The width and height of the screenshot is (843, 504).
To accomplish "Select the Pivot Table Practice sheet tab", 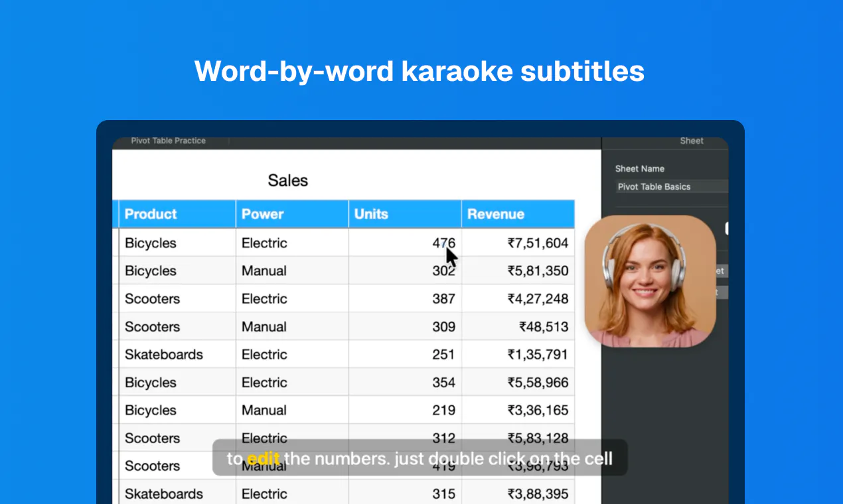I will [x=168, y=141].
